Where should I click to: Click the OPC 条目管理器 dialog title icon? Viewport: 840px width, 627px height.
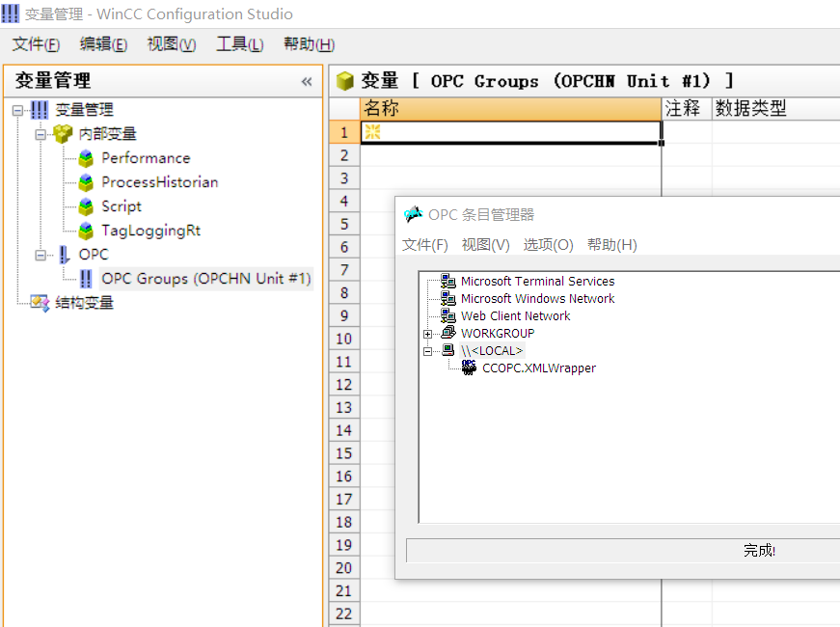tap(413, 215)
